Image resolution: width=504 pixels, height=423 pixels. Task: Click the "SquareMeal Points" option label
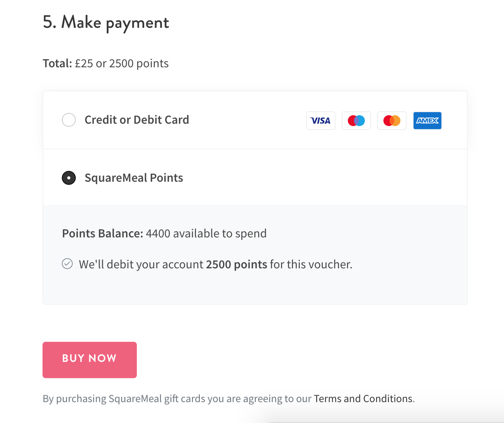tap(134, 178)
